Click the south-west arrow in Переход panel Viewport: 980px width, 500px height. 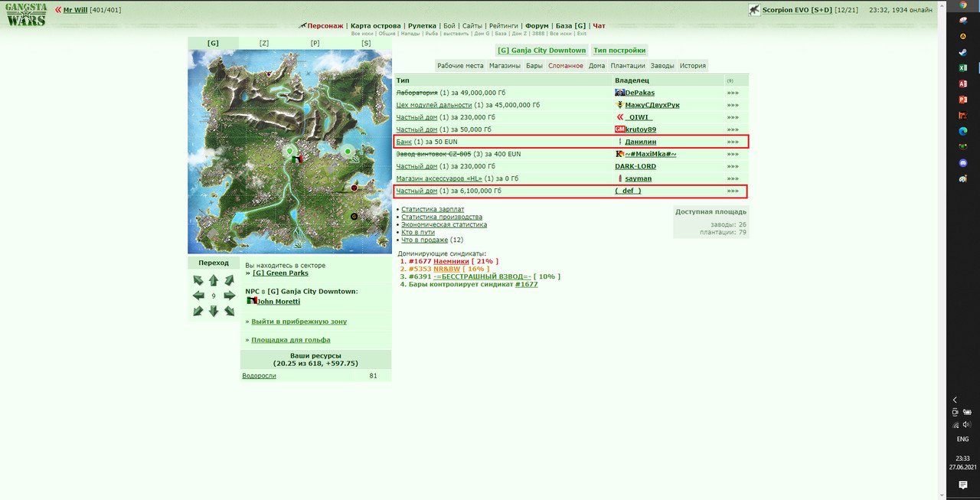[x=198, y=311]
